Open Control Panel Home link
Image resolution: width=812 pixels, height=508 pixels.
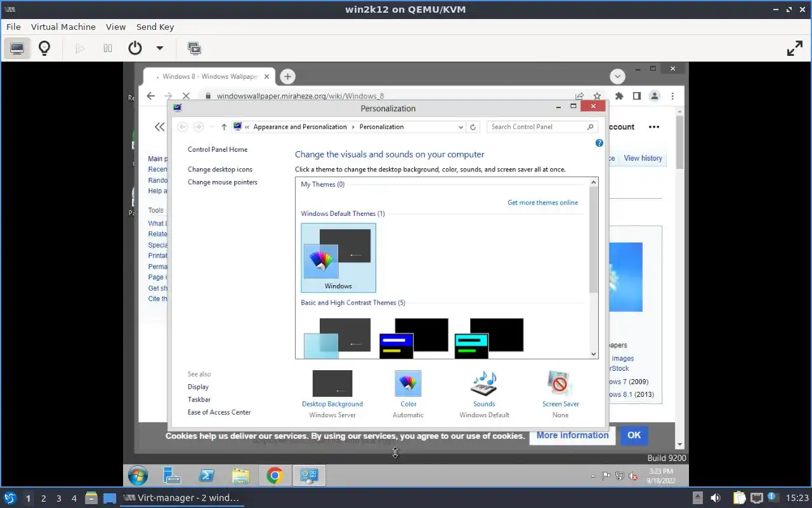tap(218, 149)
